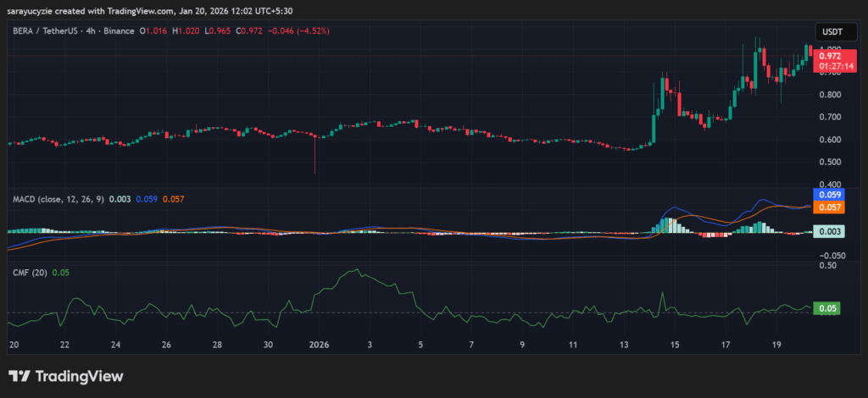Click the red 0.972 current price label
This screenshot has width=868, height=398.
[x=830, y=54]
